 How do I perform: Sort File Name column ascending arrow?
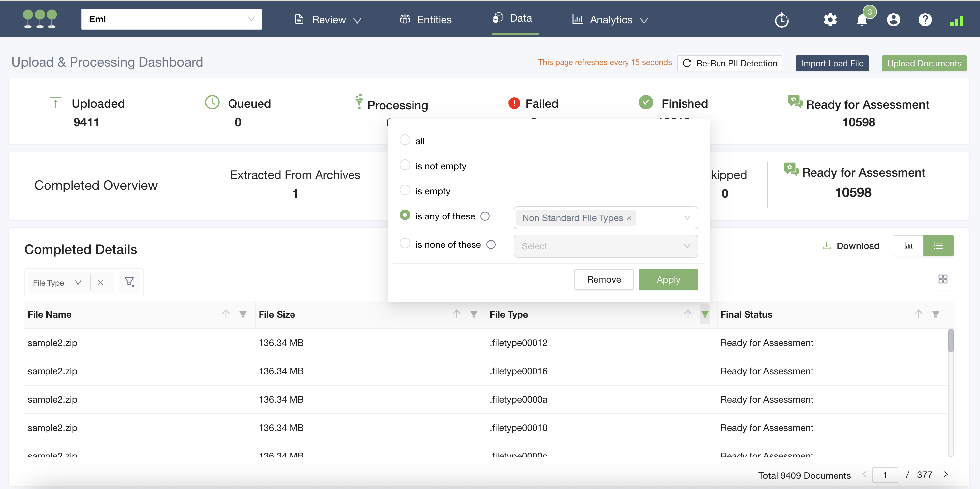(x=226, y=314)
